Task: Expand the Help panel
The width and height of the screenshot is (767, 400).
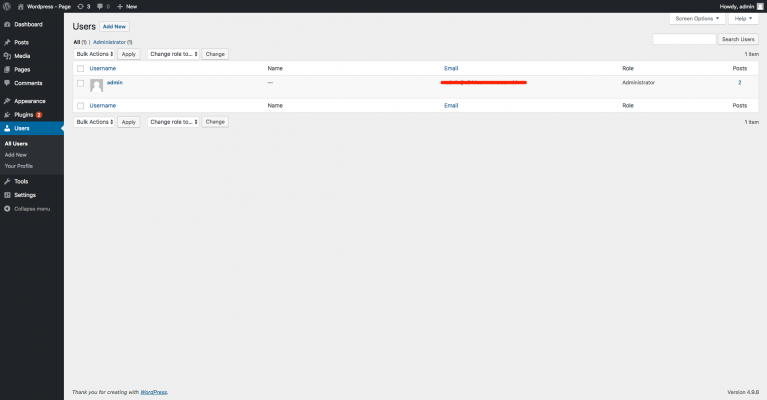Action: [744, 19]
